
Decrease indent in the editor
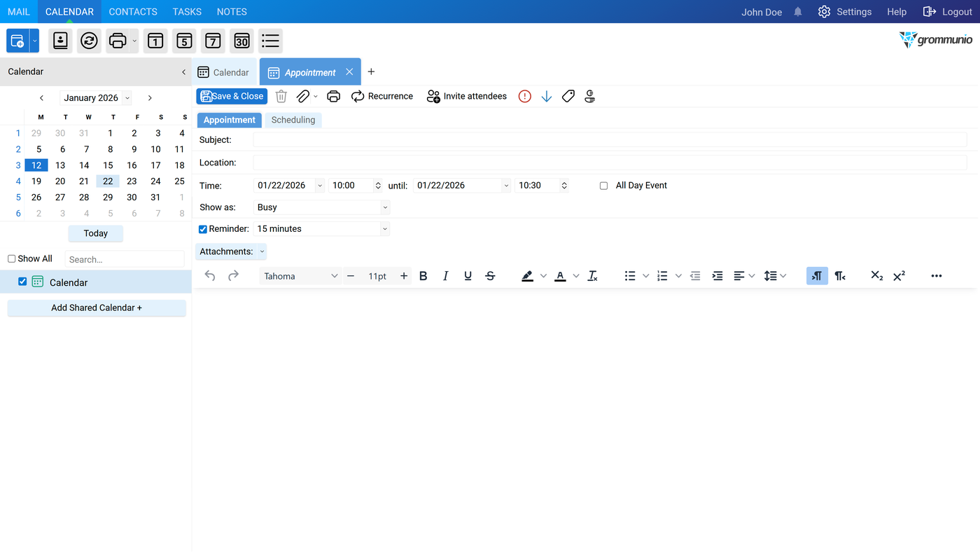point(695,276)
